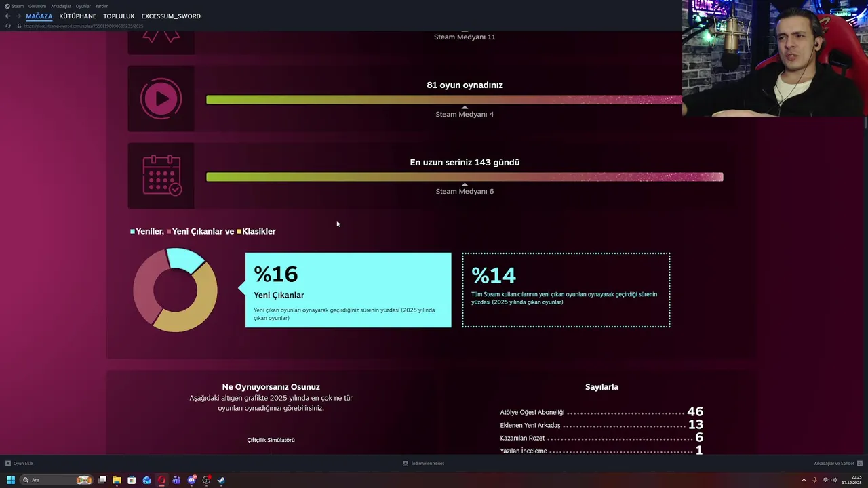Click the donut chart of game ages
The width and height of the screenshot is (868, 488).
pyautogui.click(x=176, y=289)
